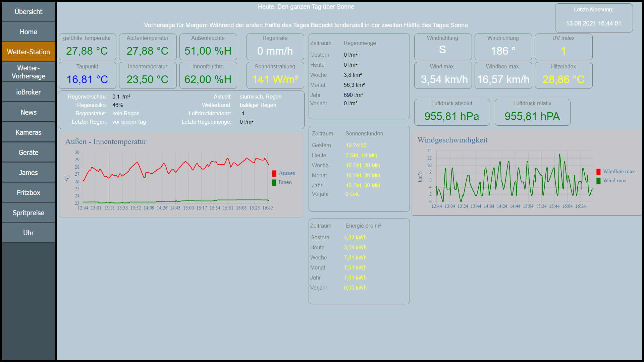Screen dimensions: 644x362
Task: Open the Geräte page
Action: tap(29, 153)
